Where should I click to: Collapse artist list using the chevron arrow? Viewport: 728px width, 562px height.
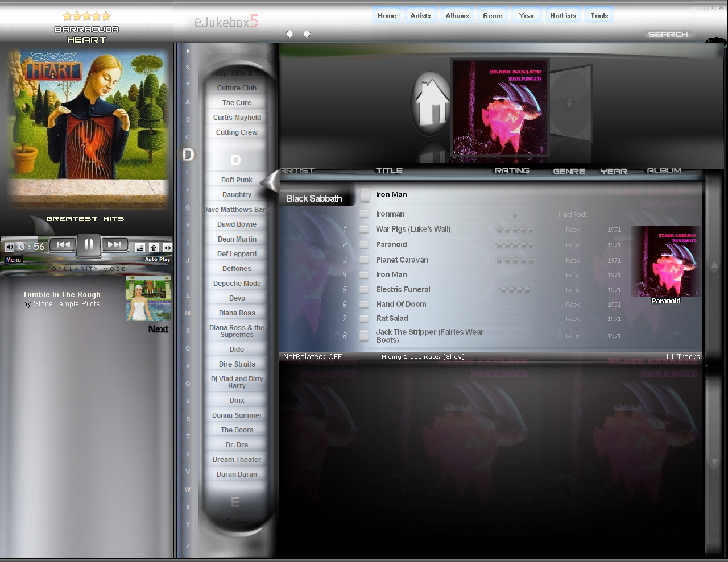[x=188, y=67]
